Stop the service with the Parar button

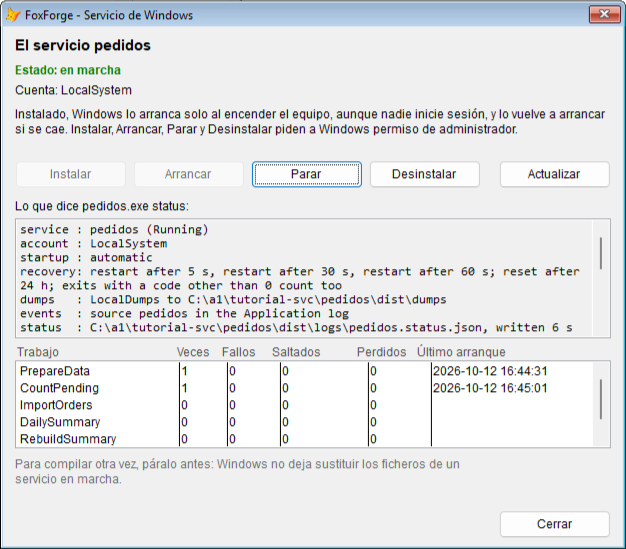(307, 174)
